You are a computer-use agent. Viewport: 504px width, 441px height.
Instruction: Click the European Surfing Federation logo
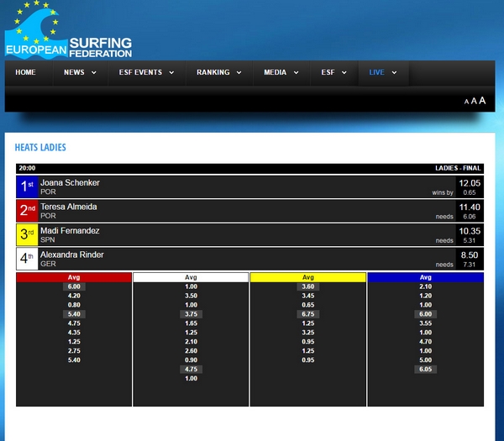[x=69, y=30]
